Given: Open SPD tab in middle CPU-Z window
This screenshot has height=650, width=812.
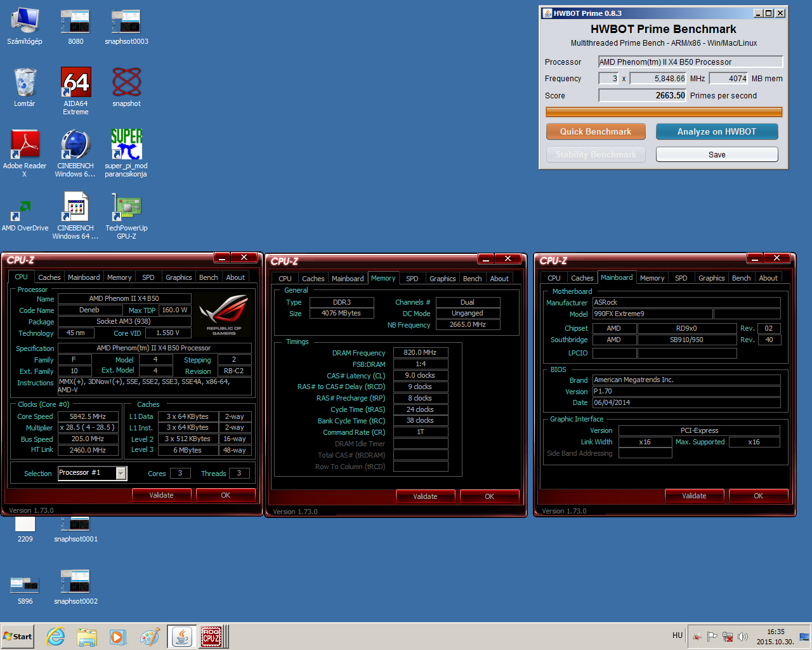Looking at the screenshot, I should point(412,279).
